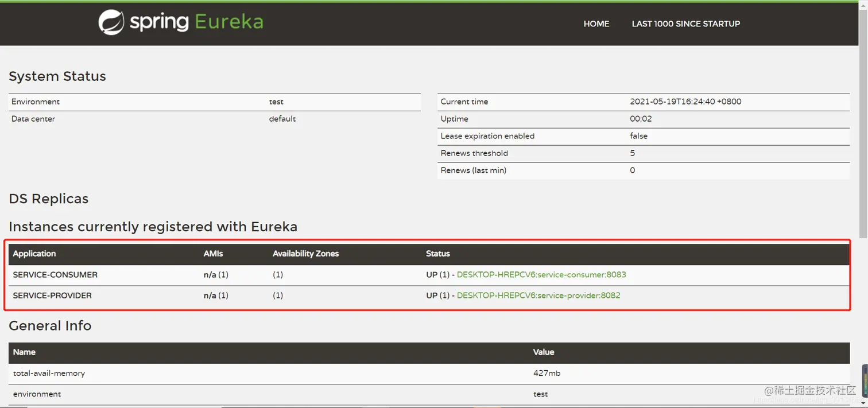
Task: Open the service-provider:8082 instance link
Action: pos(538,296)
